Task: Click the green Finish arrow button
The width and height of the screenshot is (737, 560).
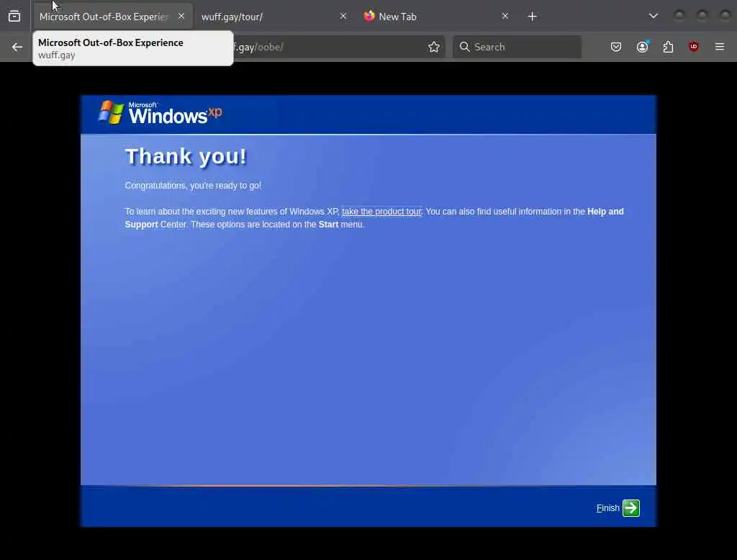Action: tap(631, 507)
